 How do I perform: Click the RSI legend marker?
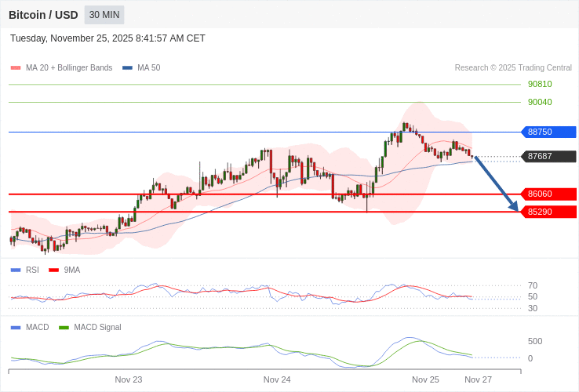[16, 270]
